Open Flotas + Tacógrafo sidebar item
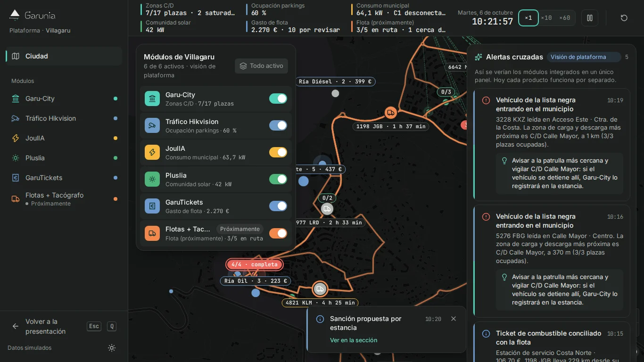644x362 pixels. [x=64, y=199]
